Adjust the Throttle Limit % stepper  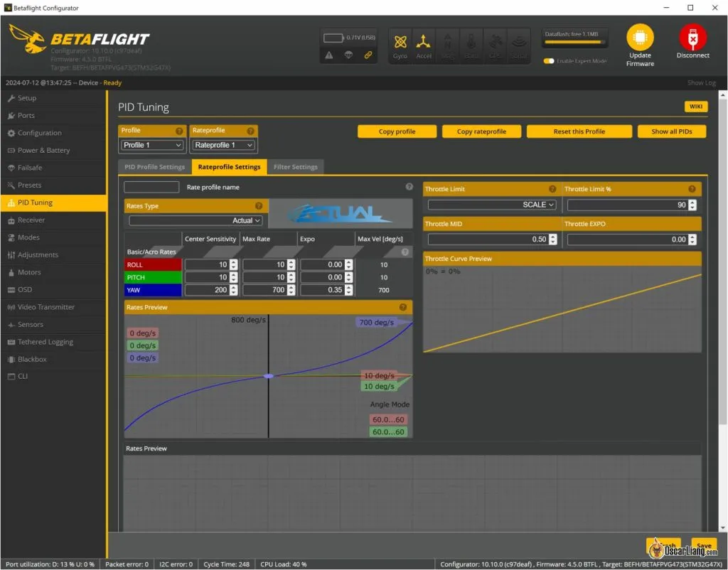[x=692, y=205]
